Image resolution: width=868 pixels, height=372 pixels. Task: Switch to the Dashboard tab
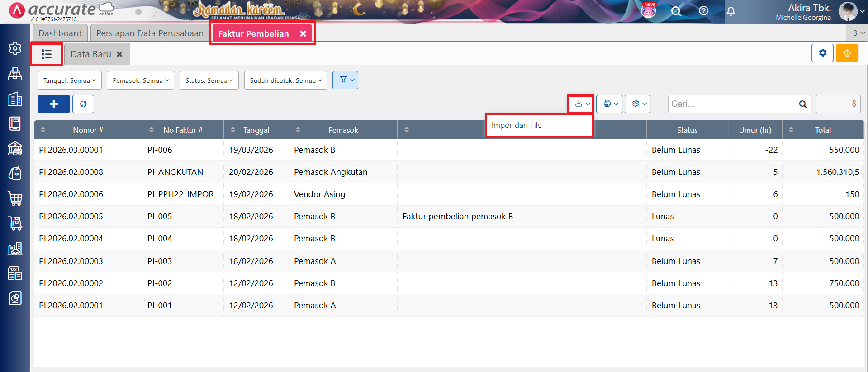tap(60, 33)
